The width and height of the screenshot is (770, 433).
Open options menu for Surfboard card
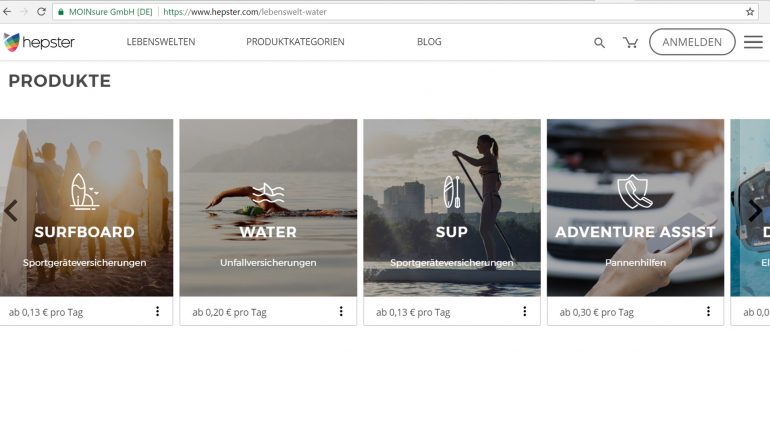(x=158, y=311)
